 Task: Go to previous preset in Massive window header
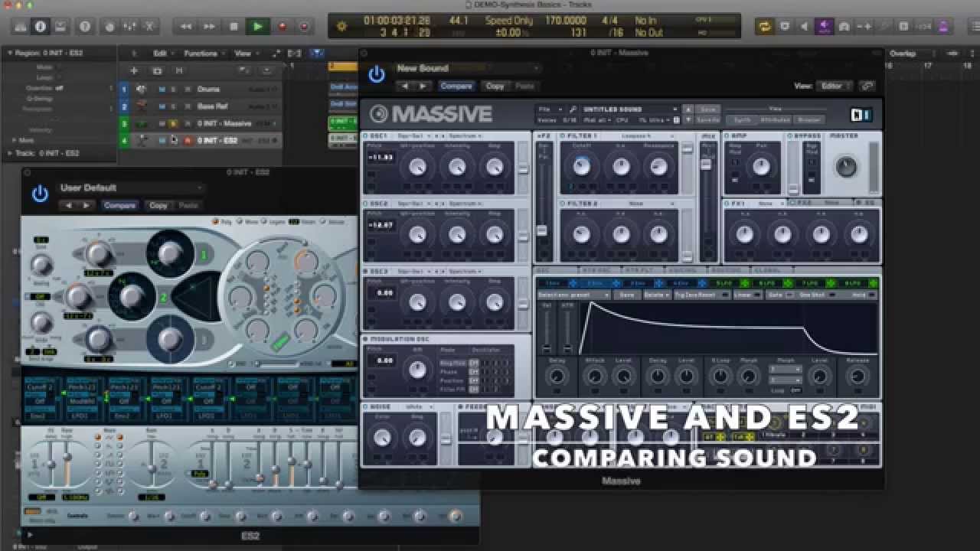point(405,86)
